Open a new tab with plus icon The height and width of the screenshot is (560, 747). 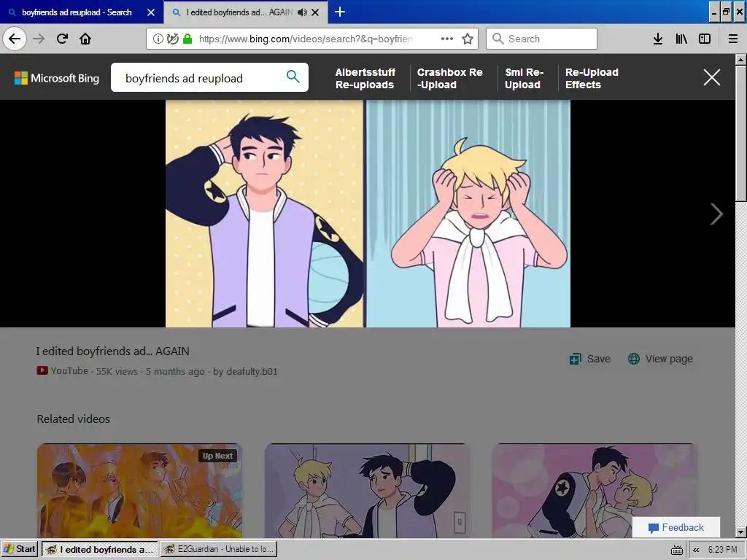[340, 12]
